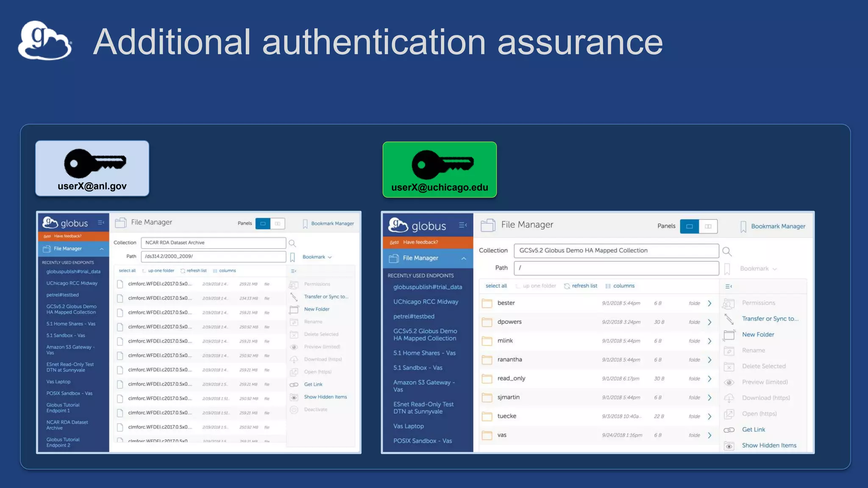Select single panel view in right window
This screenshot has height=488, width=868.
(x=689, y=226)
